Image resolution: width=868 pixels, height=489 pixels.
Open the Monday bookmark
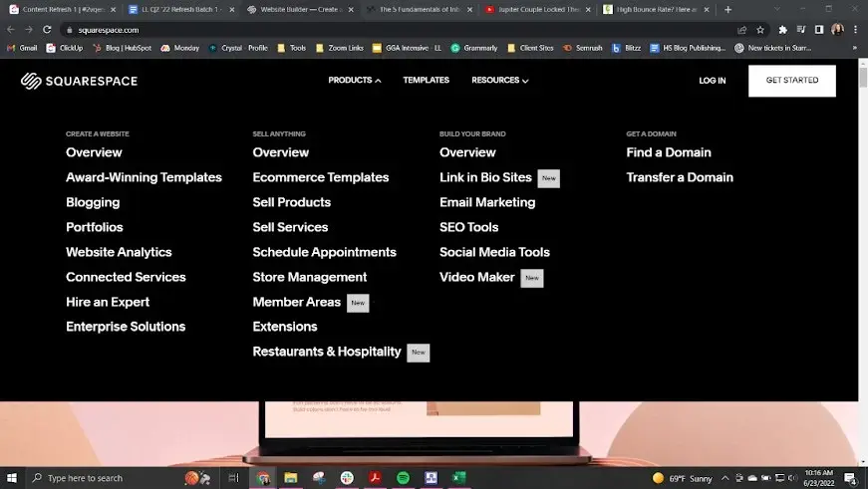pyautogui.click(x=180, y=48)
